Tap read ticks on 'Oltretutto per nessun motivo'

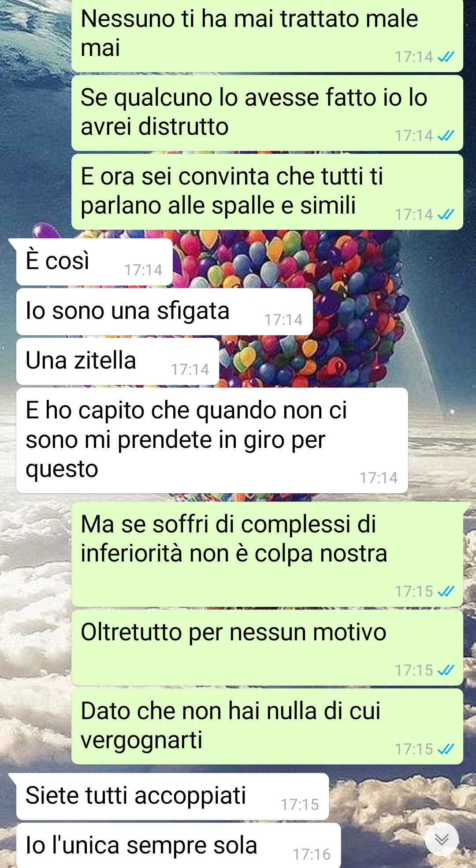[446, 670]
